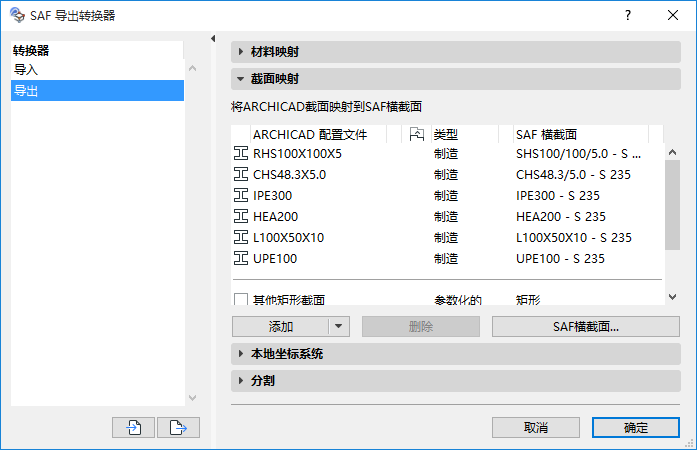Click the profile icon beside UPE100
This screenshot has width=697, height=450.
coord(241,258)
